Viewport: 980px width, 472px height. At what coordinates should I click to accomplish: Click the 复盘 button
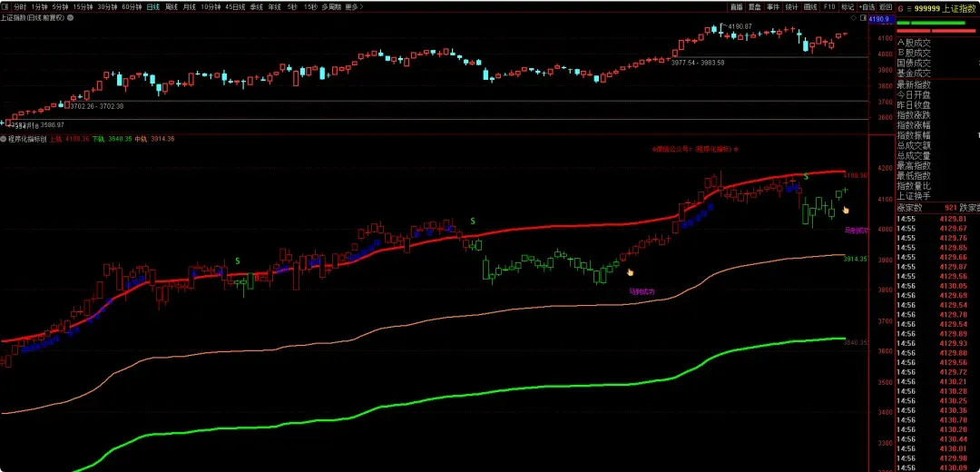[x=755, y=7]
